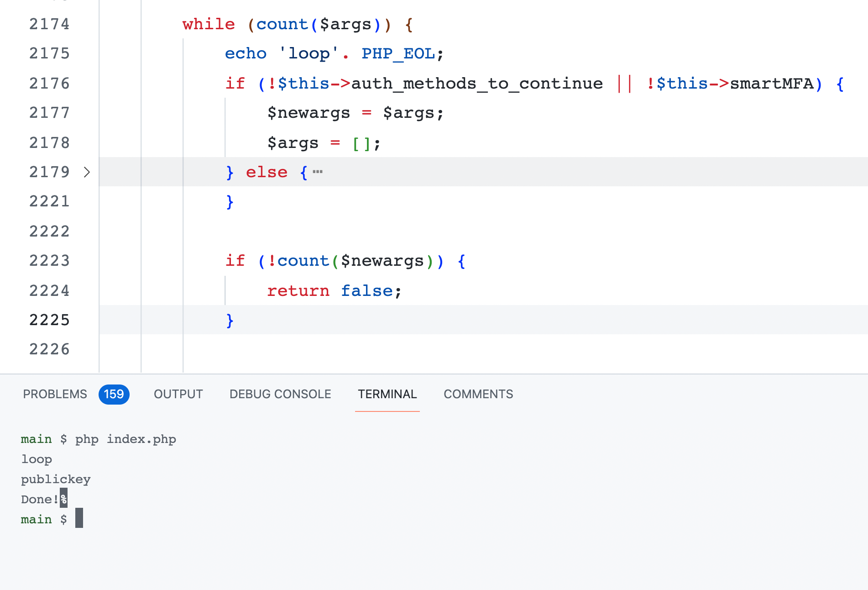Image resolution: width=868 pixels, height=590 pixels.
Task: Click the 'Done!' terminal output line
Action: pyautogui.click(x=40, y=500)
